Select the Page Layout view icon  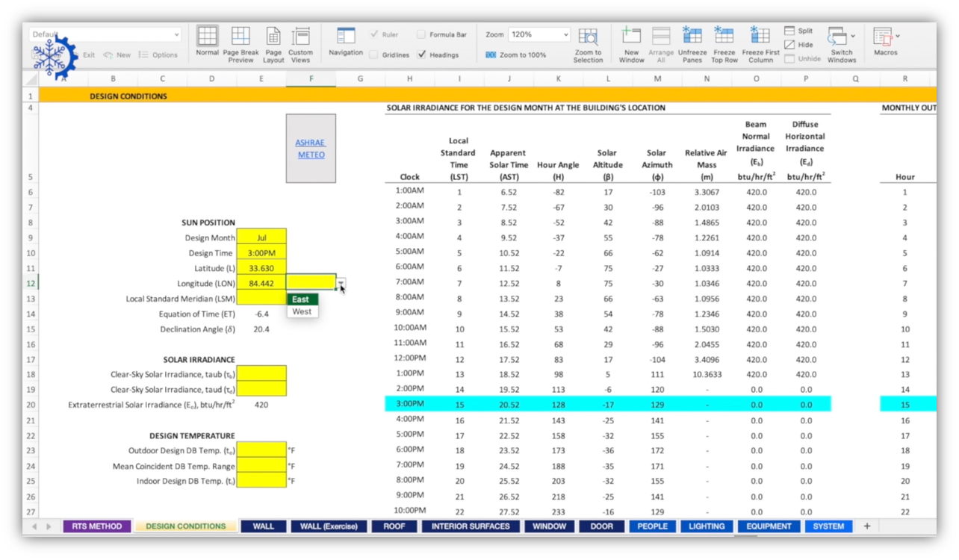click(x=273, y=43)
